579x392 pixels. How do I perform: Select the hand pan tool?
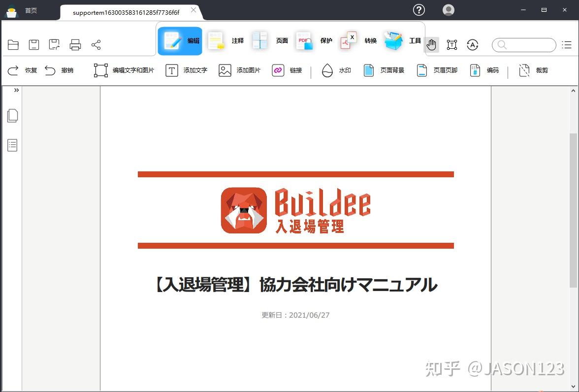click(x=431, y=45)
